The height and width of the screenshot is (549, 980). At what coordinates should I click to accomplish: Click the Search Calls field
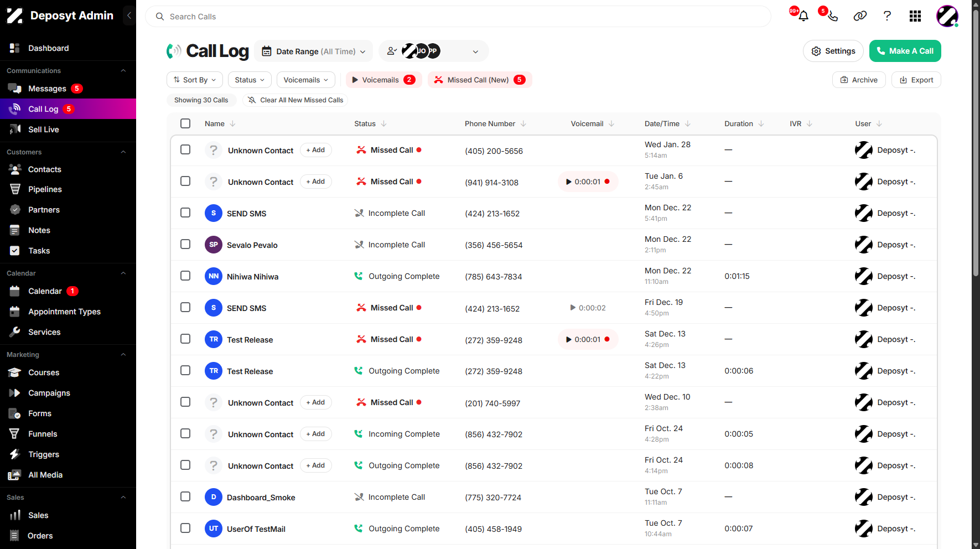pos(458,17)
